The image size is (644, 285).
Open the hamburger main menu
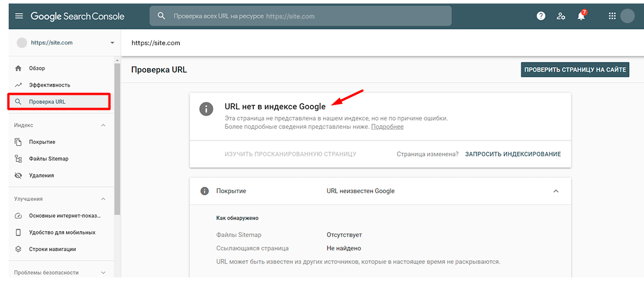(x=19, y=16)
